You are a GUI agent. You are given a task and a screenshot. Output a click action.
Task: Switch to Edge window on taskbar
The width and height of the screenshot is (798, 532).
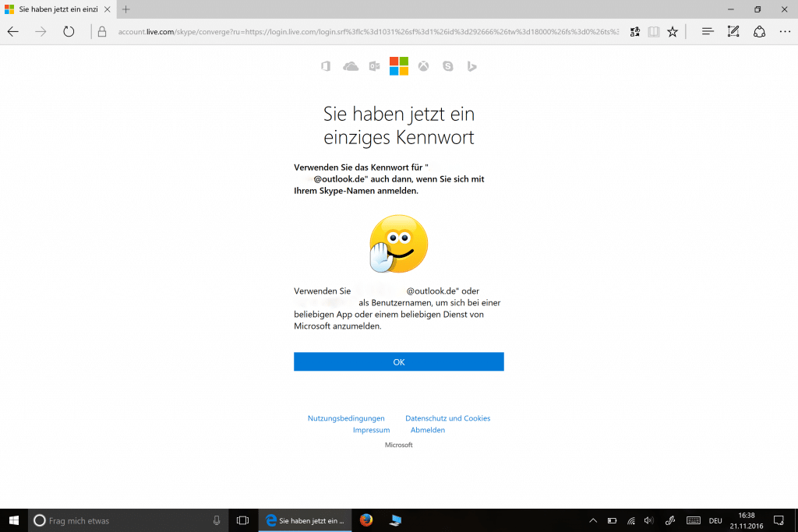[x=305, y=520]
